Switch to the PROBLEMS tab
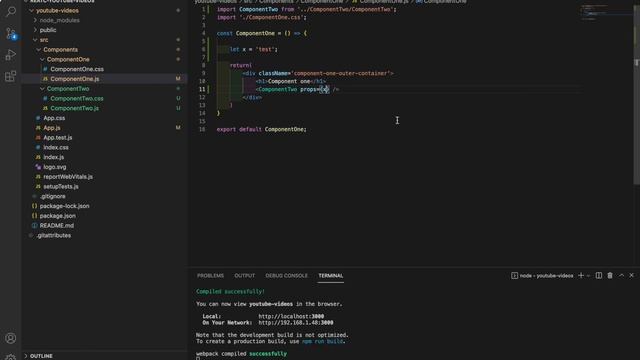The height and width of the screenshot is (360, 640). tap(210, 276)
